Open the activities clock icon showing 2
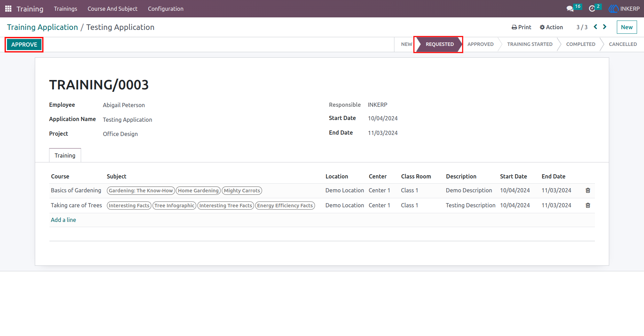The image size is (644, 336). pos(595,8)
